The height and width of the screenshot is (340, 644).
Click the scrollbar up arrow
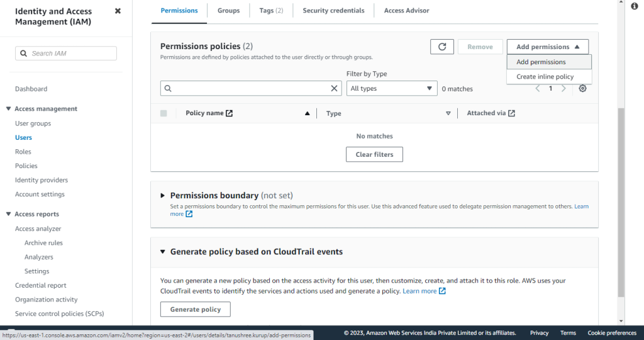(621, 2)
